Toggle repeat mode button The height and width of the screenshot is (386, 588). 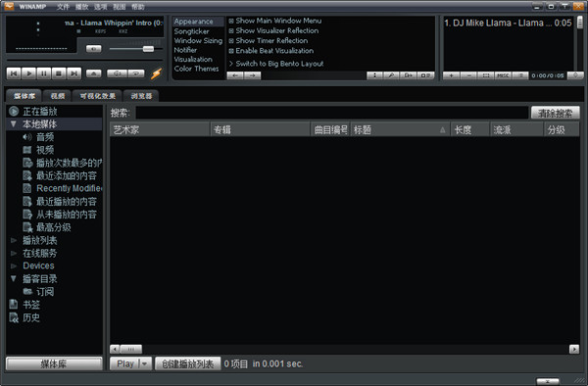coord(136,73)
